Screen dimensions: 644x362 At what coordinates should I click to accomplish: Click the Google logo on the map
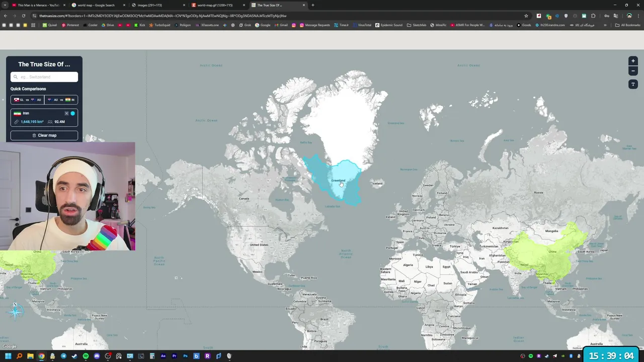click(10, 346)
